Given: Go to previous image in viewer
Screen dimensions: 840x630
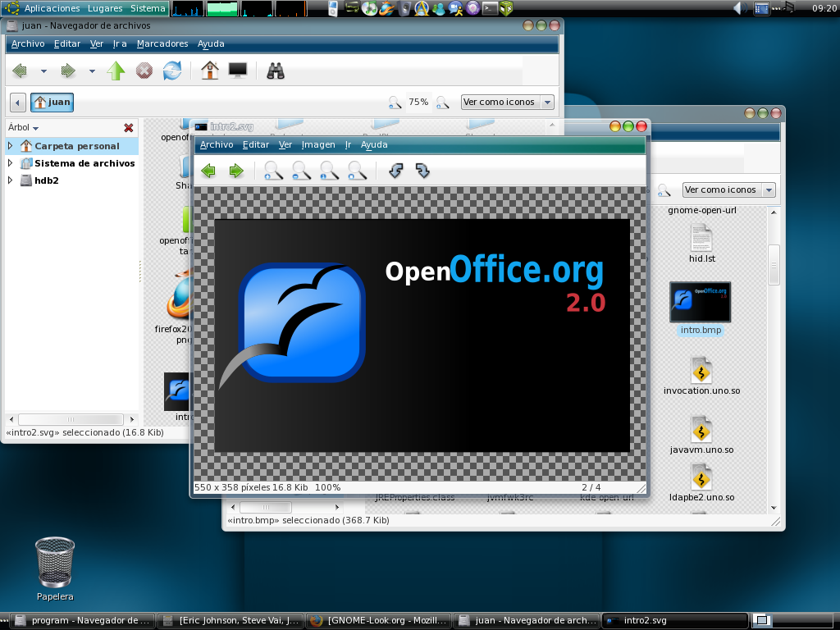Looking at the screenshot, I should click(x=208, y=171).
